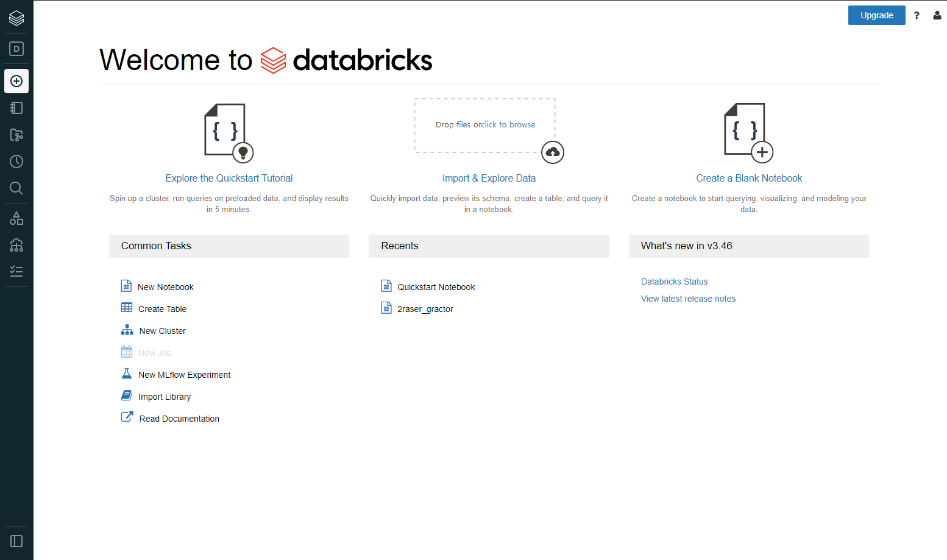Screen dimensions: 947x560
Task: Open Create a Blank Notebook link
Action: (x=749, y=178)
